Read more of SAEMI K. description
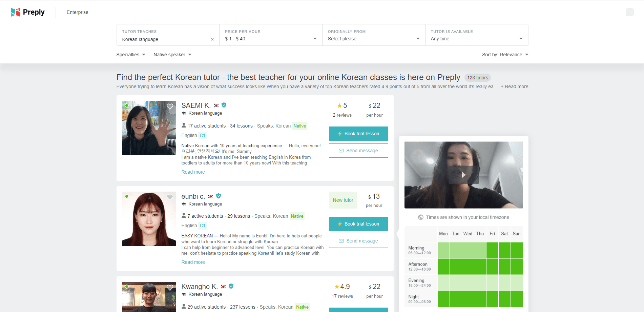Screen dimensions: 644x312 coord(193,172)
